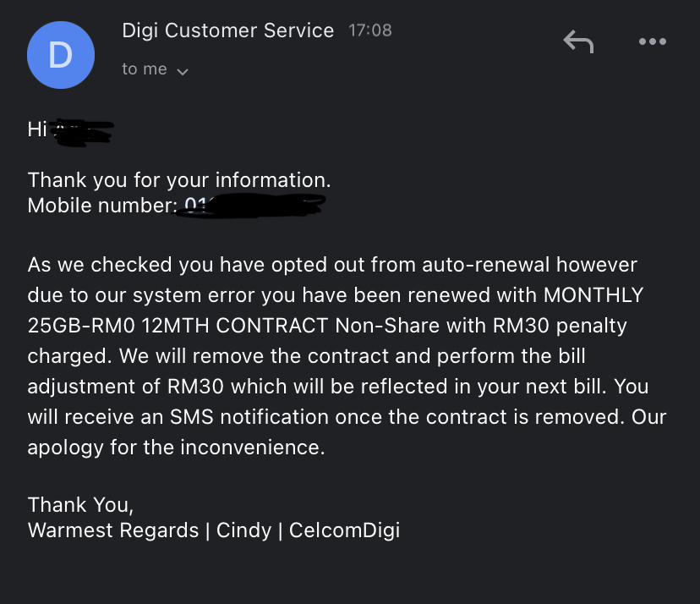This screenshot has width=700, height=604.
Task: Tap the word "MONTHLY" in the message
Action: 593,295
